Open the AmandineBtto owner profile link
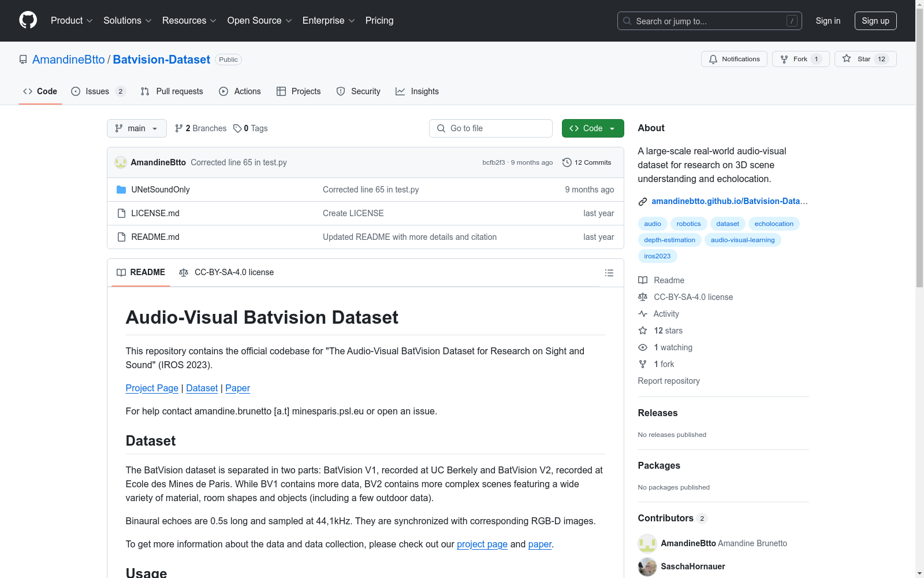Viewport: 924px width, 578px height. [69, 60]
